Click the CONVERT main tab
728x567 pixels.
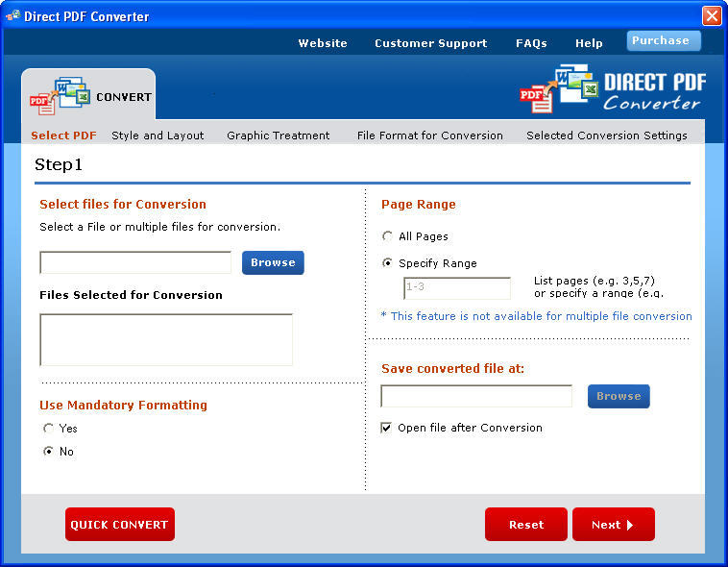click(x=88, y=96)
